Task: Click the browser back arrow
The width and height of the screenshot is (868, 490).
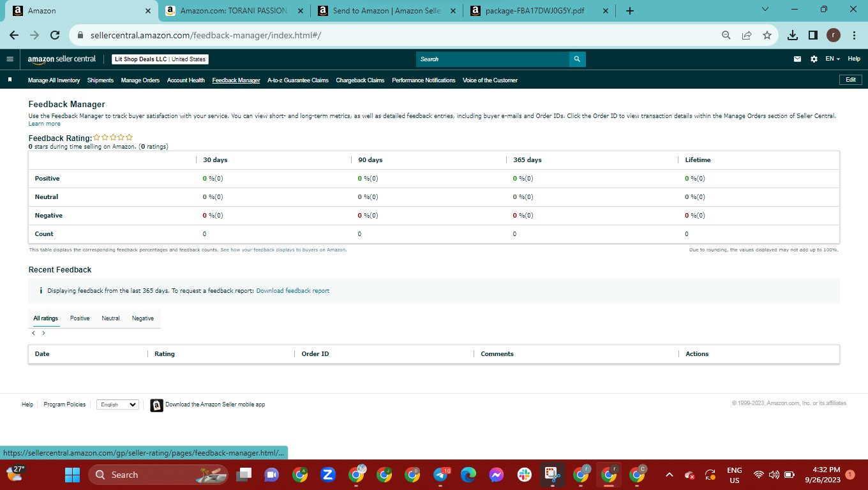Action: click(14, 35)
